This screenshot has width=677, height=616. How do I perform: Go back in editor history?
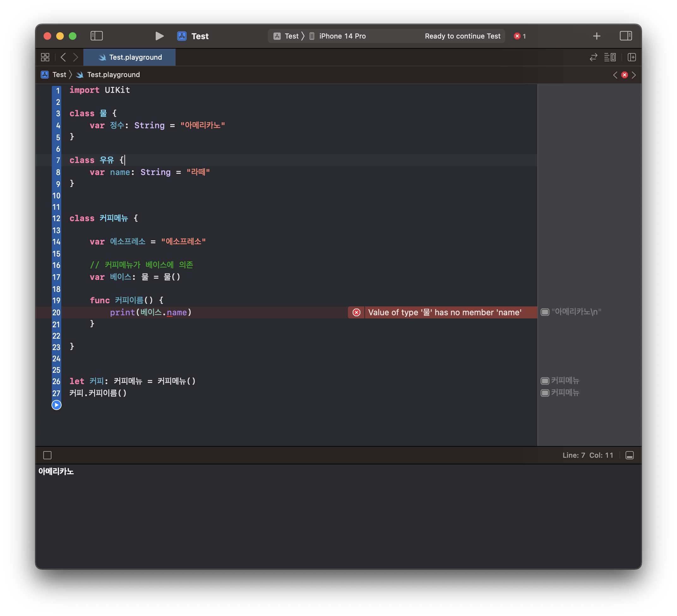(x=63, y=57)
